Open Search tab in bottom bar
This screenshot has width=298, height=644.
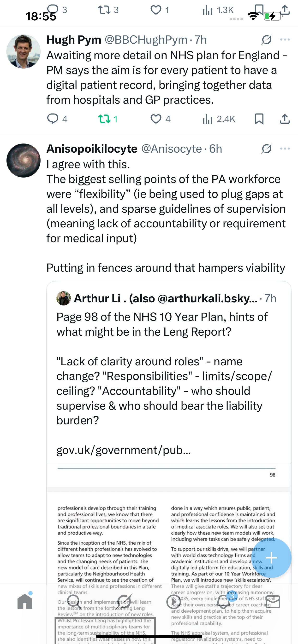74,602
